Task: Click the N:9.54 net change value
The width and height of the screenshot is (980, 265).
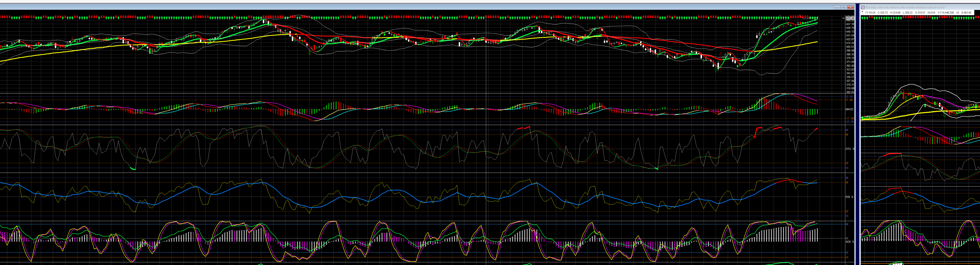Action: coord(932,13)
